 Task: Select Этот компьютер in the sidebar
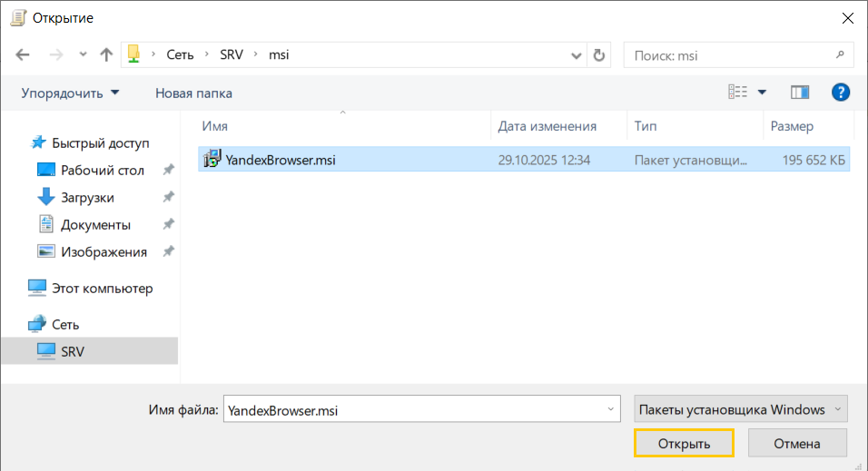click(x=103, y=289)
